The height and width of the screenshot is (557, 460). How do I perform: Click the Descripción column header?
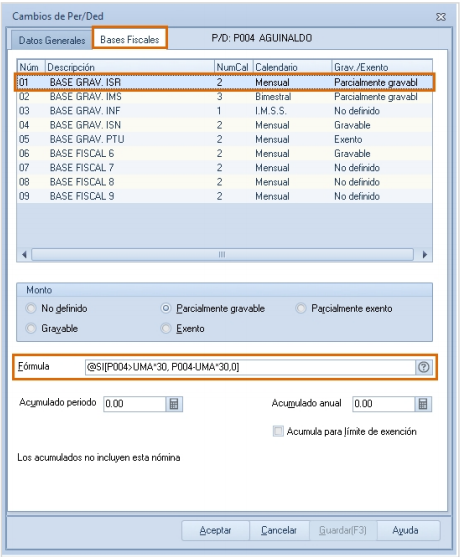130,67
